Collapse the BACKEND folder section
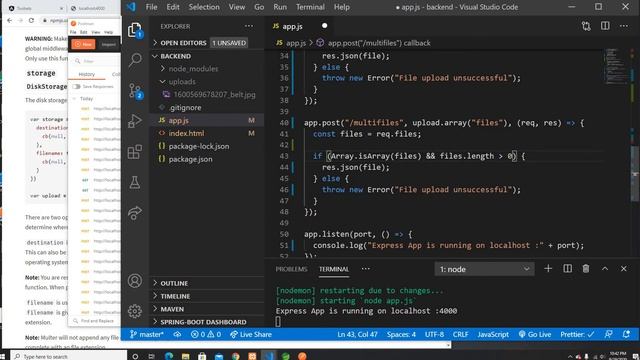This screenshot has width=640, height=360. pos(207,56)
